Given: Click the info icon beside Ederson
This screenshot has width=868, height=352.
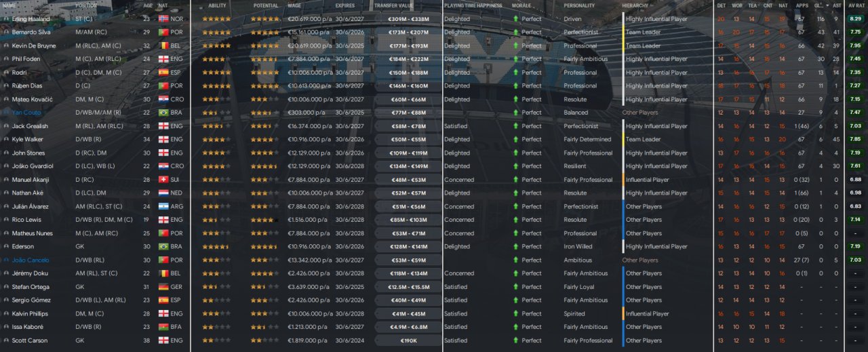Looking at the screenshot, I should coord(6,247).
